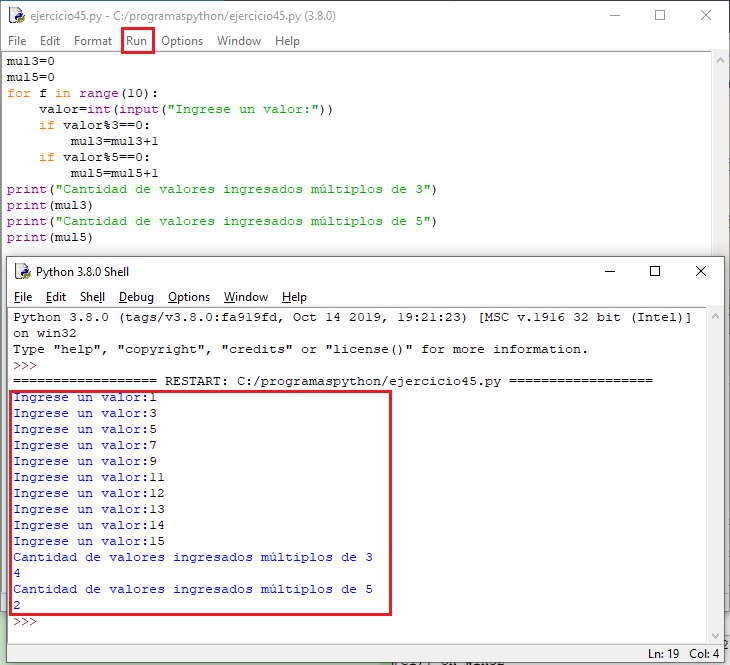This screenshot has width=730, height=665.
Task: Open the Debug menu in Python Shell
Action: pos(136,297)
